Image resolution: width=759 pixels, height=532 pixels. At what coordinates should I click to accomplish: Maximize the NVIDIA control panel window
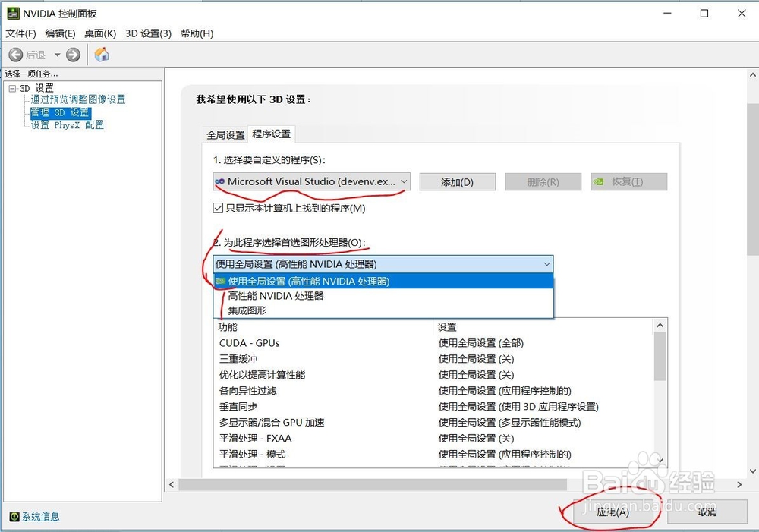tap(705, 14)
